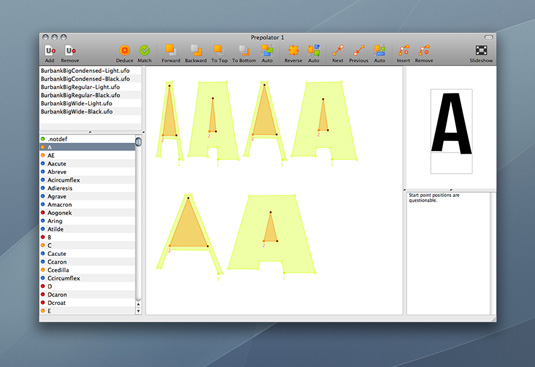Select glyph A in the list
The height and width of the screenshot is (367, 535).
[87, 147]
